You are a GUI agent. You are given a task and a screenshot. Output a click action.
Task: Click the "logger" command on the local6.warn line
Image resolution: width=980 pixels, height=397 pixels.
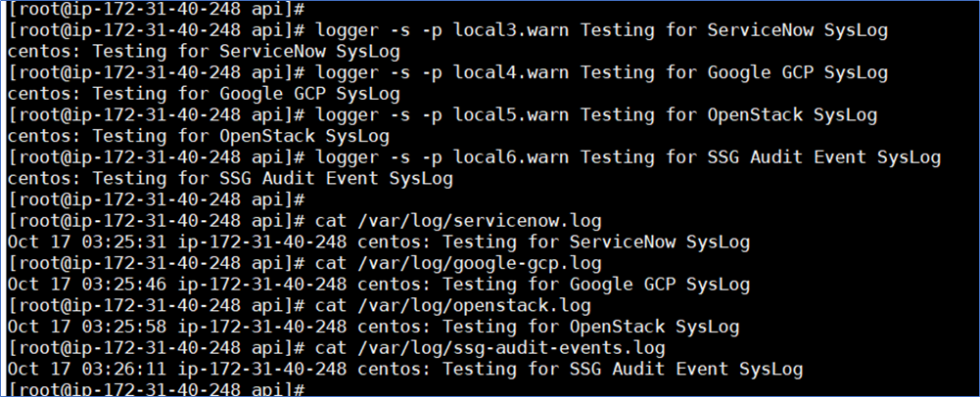tap(350, 156)
